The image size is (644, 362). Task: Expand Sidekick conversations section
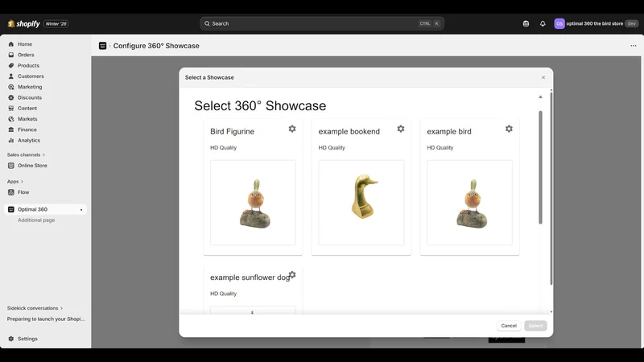coord(35,308)
